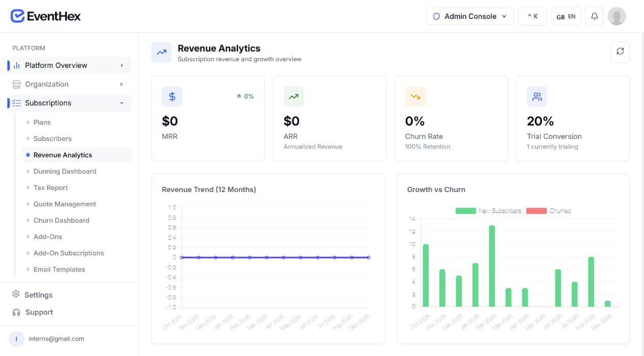The width and height of the screenshot is (644, 356).
Task: Refresh the Revenue Analytics data
Action: [620, 52]
